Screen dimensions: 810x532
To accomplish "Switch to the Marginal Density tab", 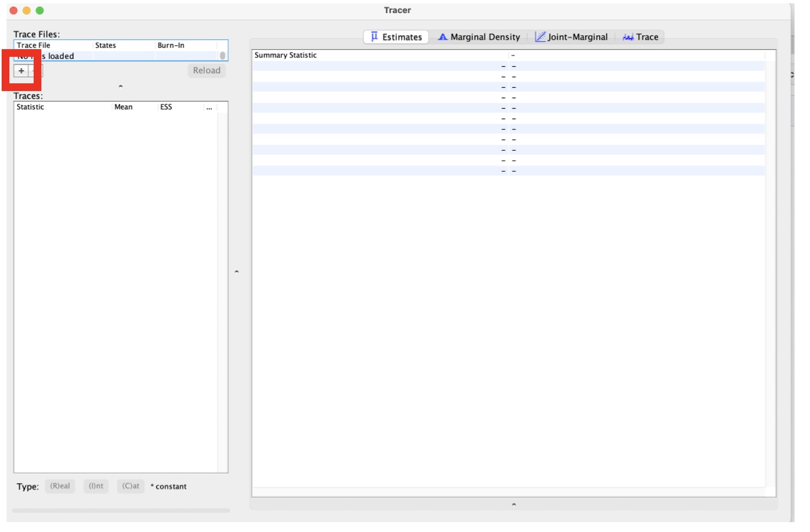I will tap(478, 37).
